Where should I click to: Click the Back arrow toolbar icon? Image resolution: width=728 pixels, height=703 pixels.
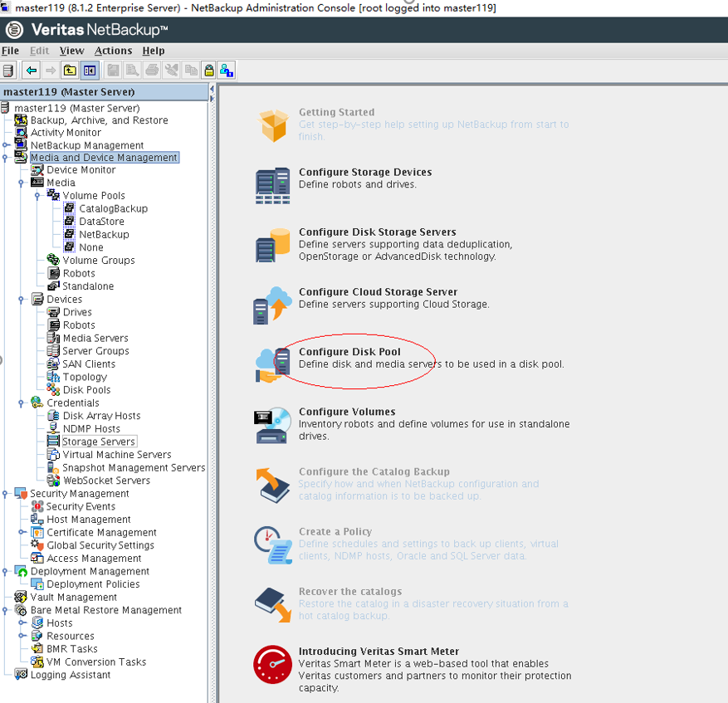pos(32,71)
